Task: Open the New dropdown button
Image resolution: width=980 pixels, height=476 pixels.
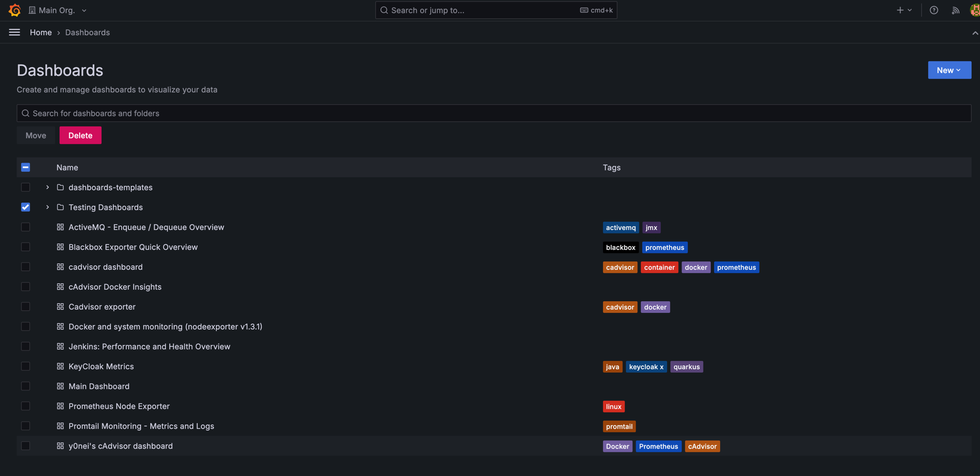Action: 949,70
